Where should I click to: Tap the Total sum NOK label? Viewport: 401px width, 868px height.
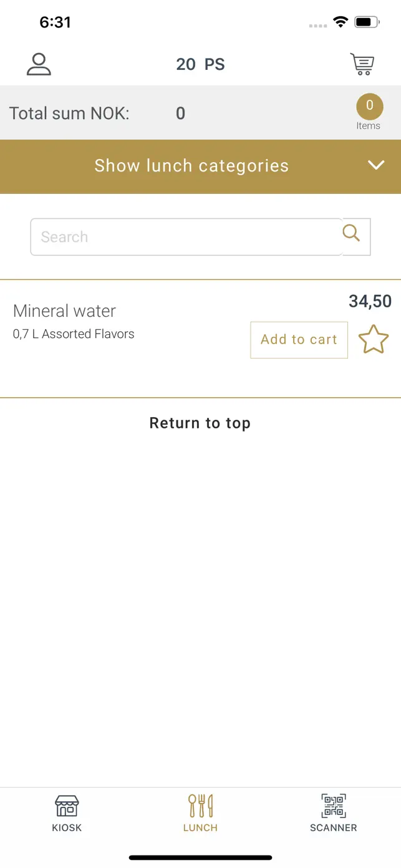tap(69, 113)
